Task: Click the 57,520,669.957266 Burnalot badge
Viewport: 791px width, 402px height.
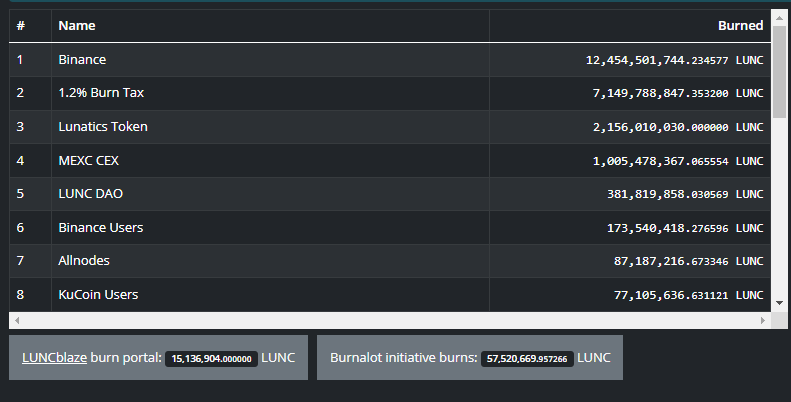Action: [x=527, y=359]
